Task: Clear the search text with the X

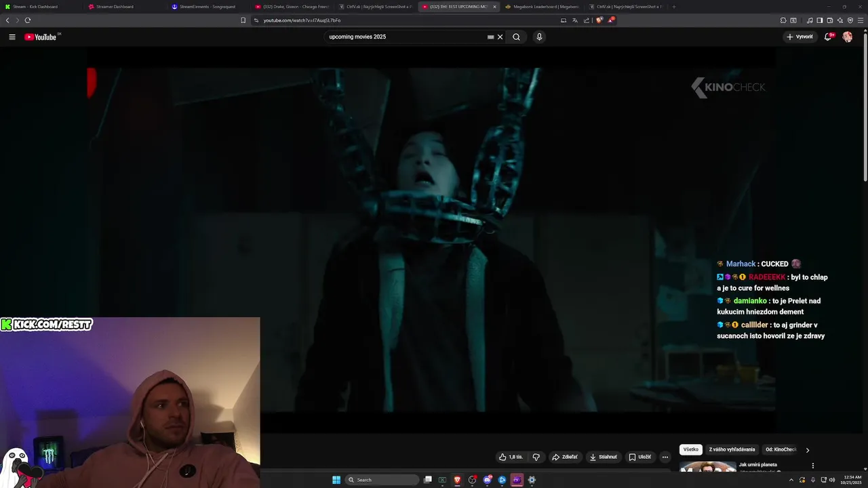Action: click(500, 37)
